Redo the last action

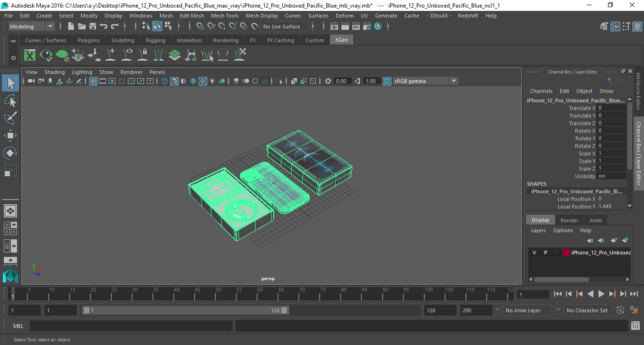(115, 27)
